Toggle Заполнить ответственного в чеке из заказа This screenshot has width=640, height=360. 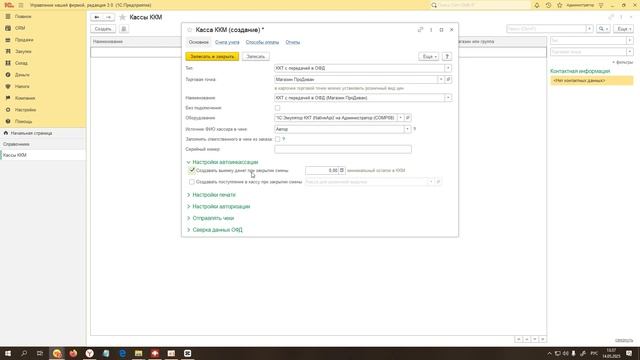tap(278, 139)
